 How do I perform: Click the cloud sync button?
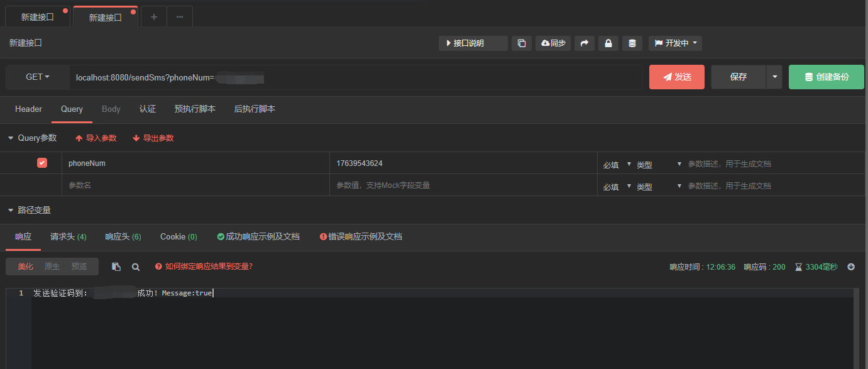pyautogui.click(x=553, y=43)
